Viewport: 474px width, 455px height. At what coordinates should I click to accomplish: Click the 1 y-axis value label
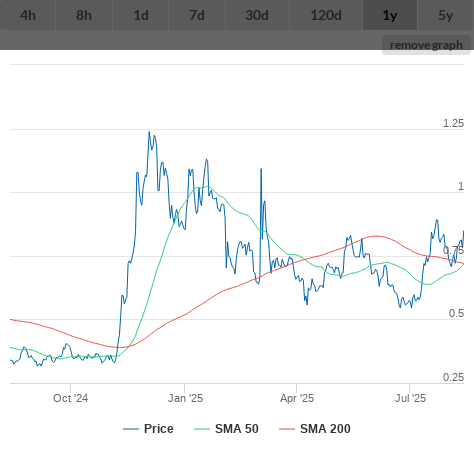[461, 186]
